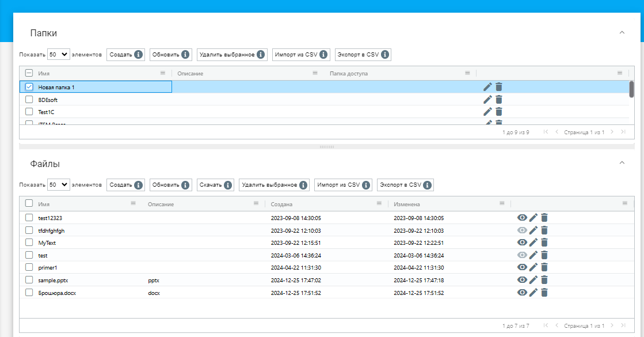
Task: Collapse the Файлы section
Action: [622, 163]
